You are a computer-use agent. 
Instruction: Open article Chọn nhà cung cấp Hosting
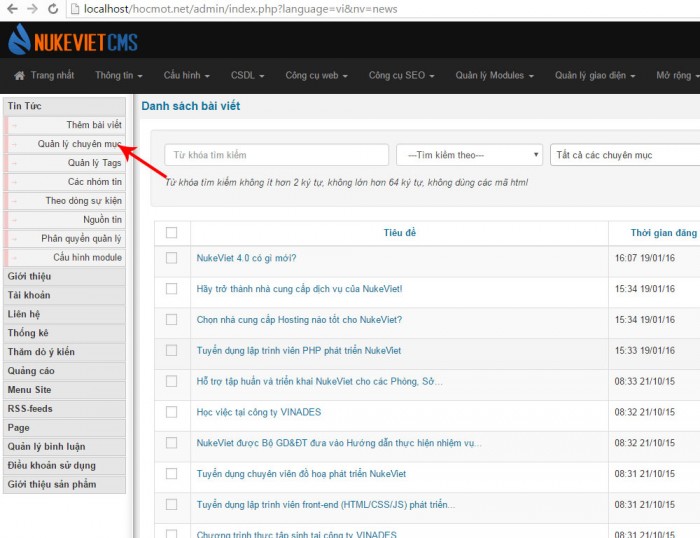coord(299,320)
